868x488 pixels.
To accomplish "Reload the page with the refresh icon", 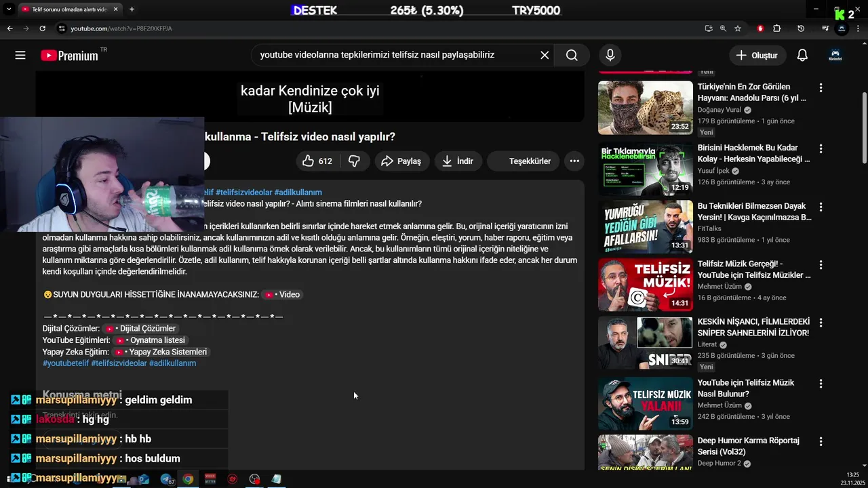I will 42,28.
